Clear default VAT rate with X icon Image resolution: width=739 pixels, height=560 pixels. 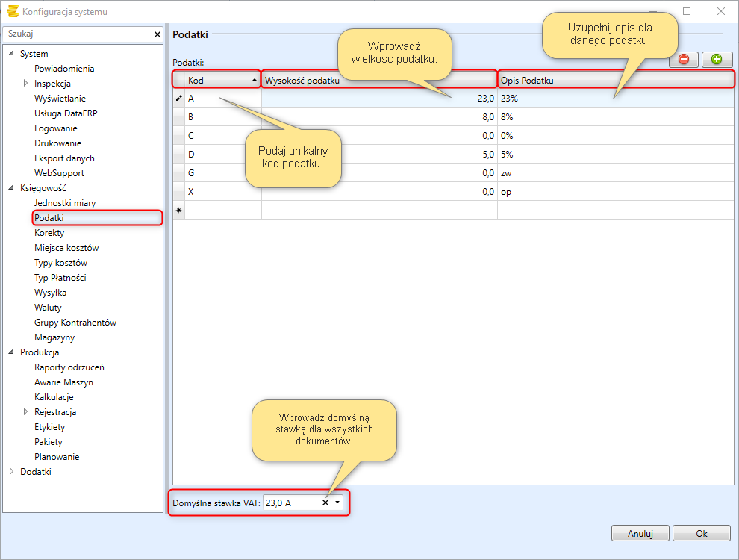click(x=325, y=503)
